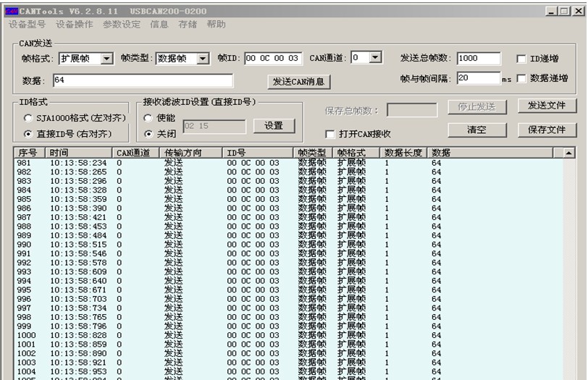Screen dimensions: 588x380
Task: Open the 存储 menu
Action: point(187,24)
